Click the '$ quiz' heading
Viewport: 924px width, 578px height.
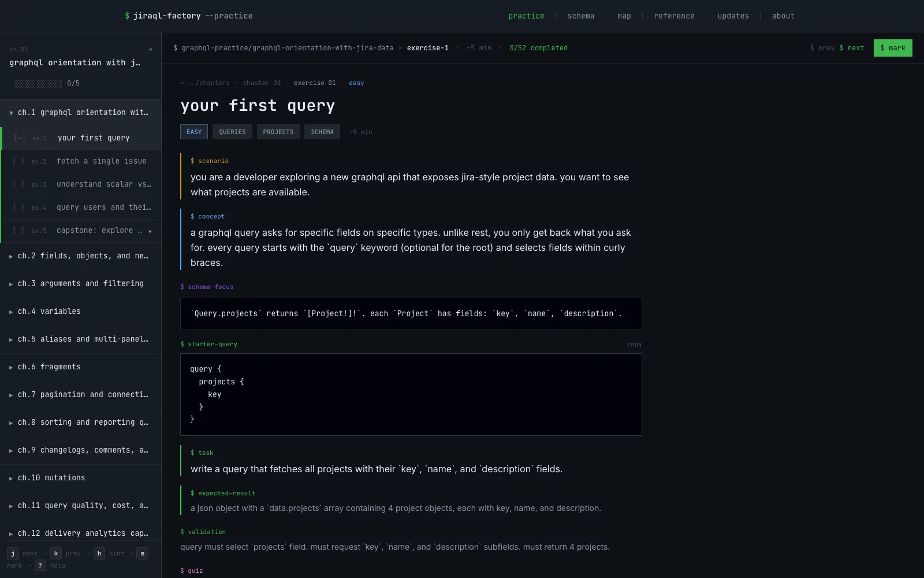click(x=191, y=570)
